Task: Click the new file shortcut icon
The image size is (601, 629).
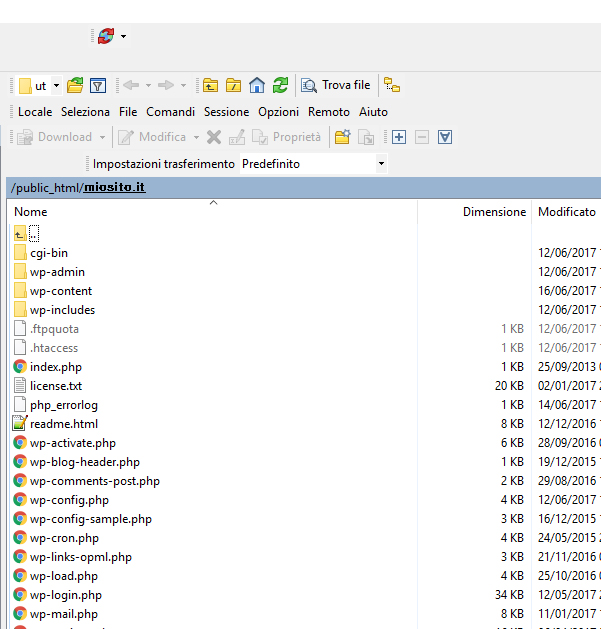Action: point(366,138)
